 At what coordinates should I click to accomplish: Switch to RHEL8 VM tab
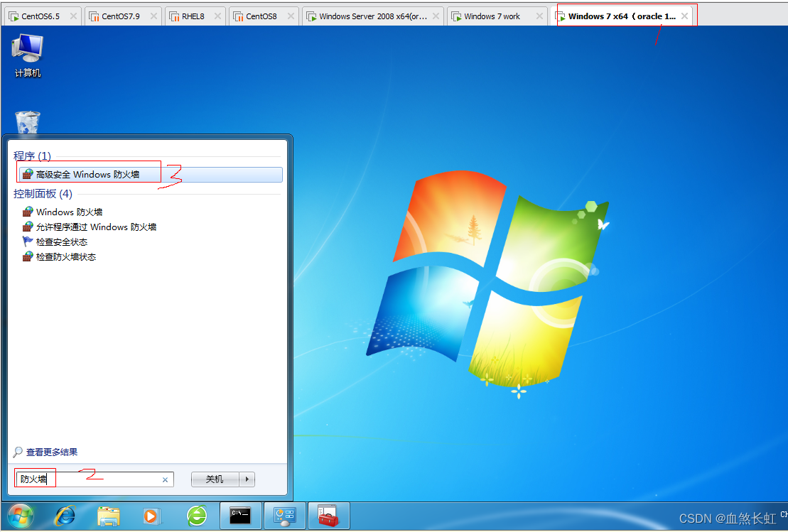tap(193, 16)
